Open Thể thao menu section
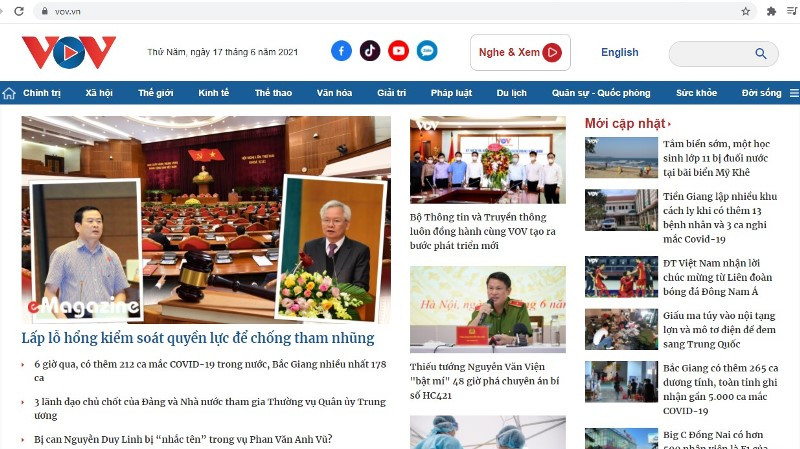 tap(273, 93)
